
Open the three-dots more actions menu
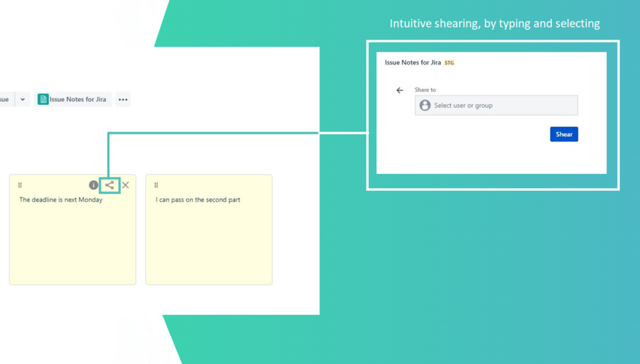[x=123, y=100]
